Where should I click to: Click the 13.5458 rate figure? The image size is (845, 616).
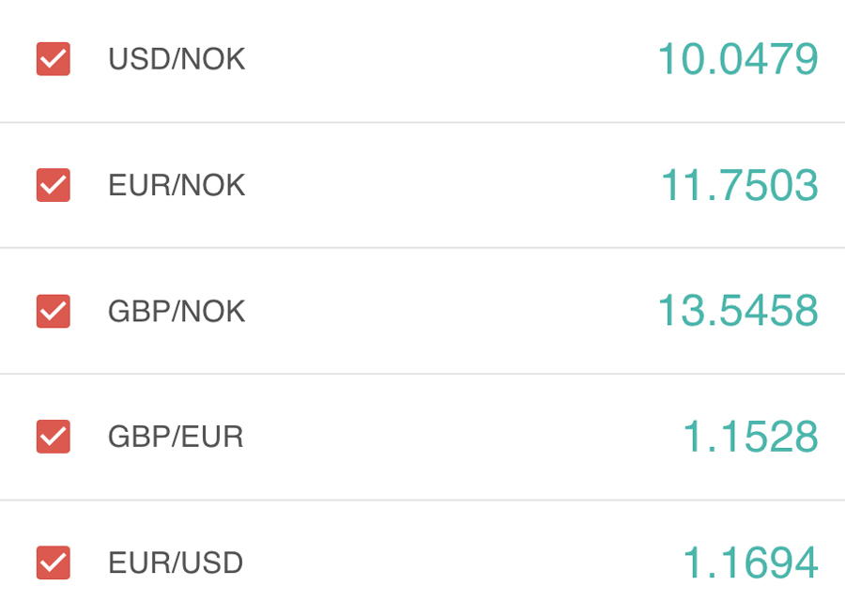[x=737, y=311]
